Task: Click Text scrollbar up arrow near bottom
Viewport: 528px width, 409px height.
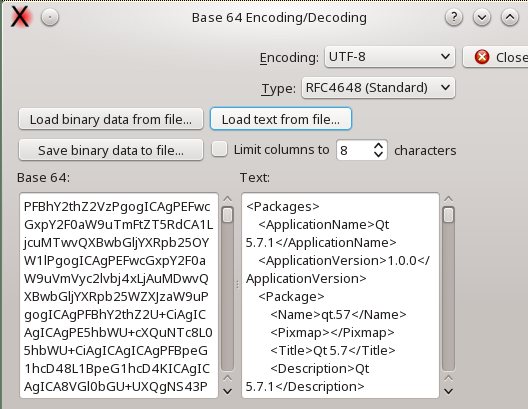Action: coord(449,379)
